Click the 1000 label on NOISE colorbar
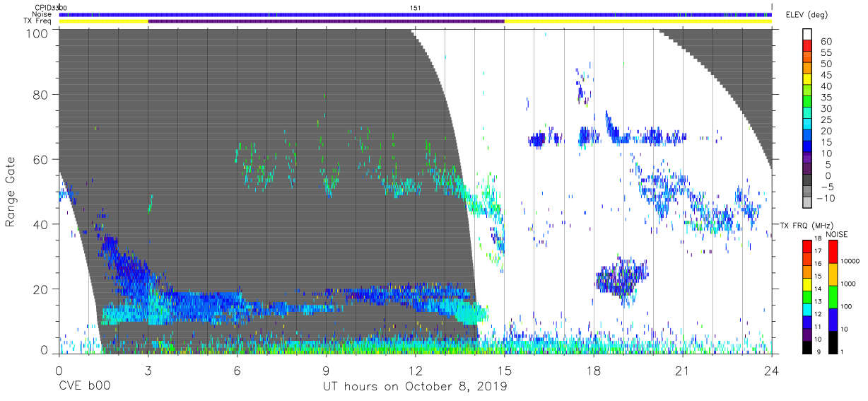This screenshot has width=868, height=401. (x=849, y=284)
